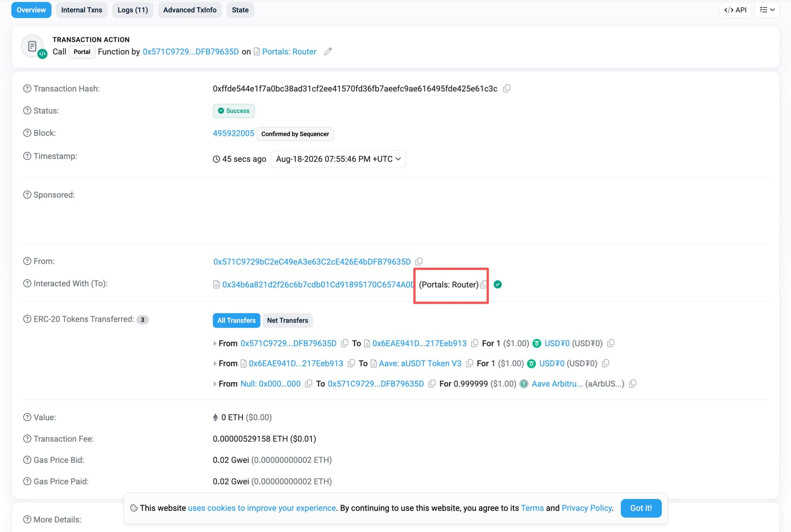This screenshot has height=532, width=791.
Task: Click the Aave Arbitrum token logo icon
Action: point(524,384)
